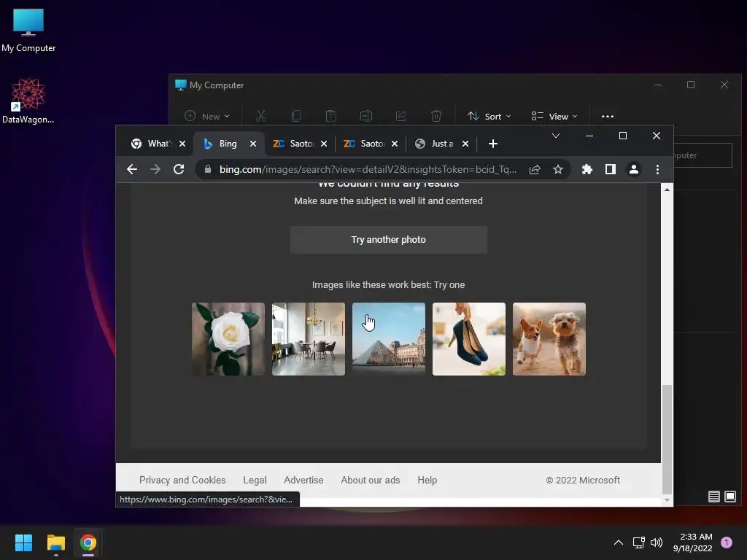Open My Computer desktop icon
747x560 pixels.
click(28, 30)
